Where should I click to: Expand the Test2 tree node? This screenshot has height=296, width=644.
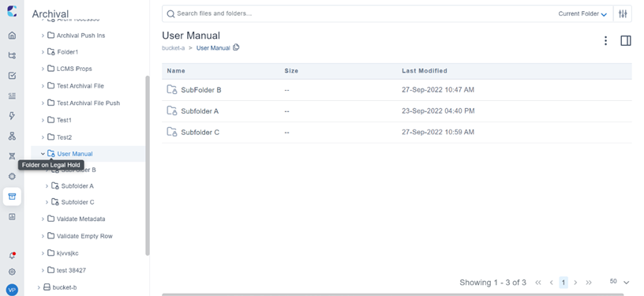43,137
